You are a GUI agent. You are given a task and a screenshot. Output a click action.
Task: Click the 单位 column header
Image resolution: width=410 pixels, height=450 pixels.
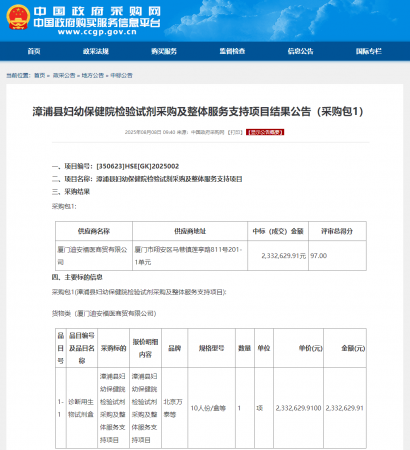264,348
